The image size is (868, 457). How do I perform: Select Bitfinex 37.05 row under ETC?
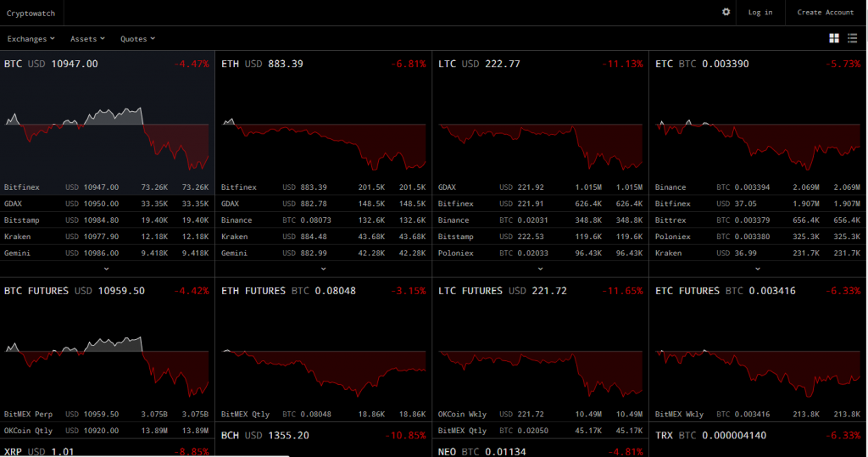[758, 203]
